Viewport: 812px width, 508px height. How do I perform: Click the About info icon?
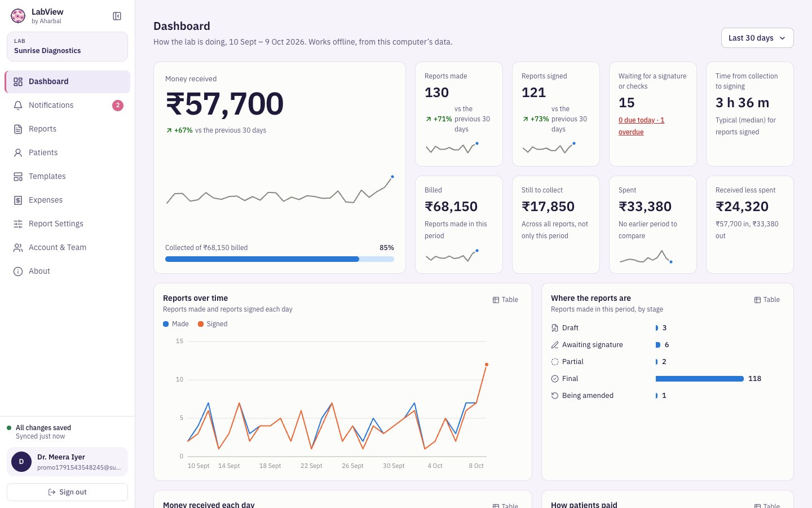(x=18, y=271)
